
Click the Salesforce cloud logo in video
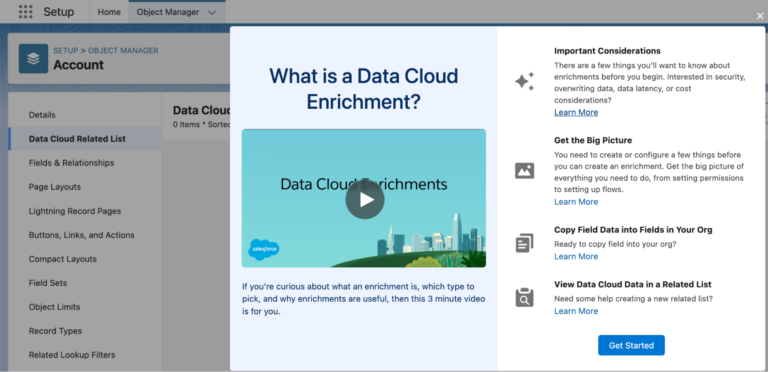tap(264, 249)
